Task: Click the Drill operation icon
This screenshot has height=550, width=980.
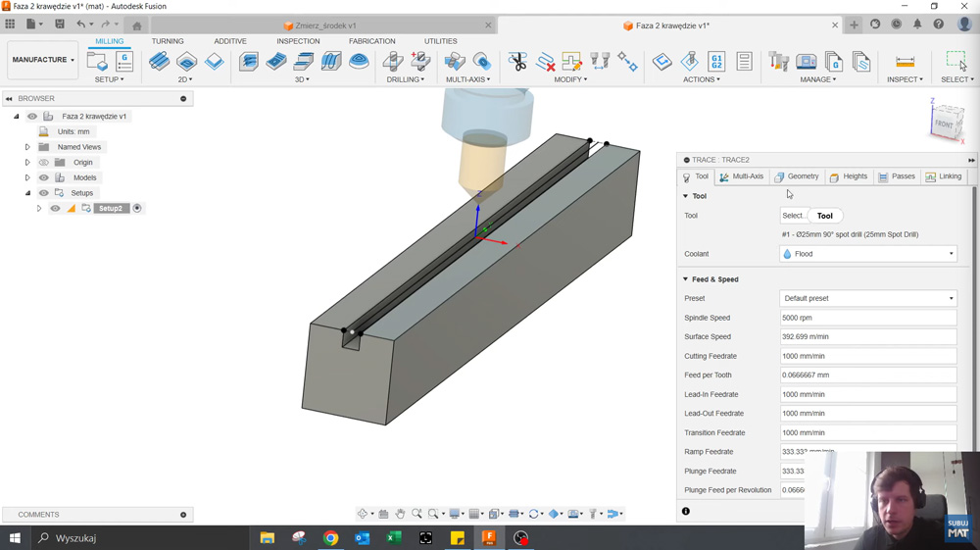Action: [393, 62]
